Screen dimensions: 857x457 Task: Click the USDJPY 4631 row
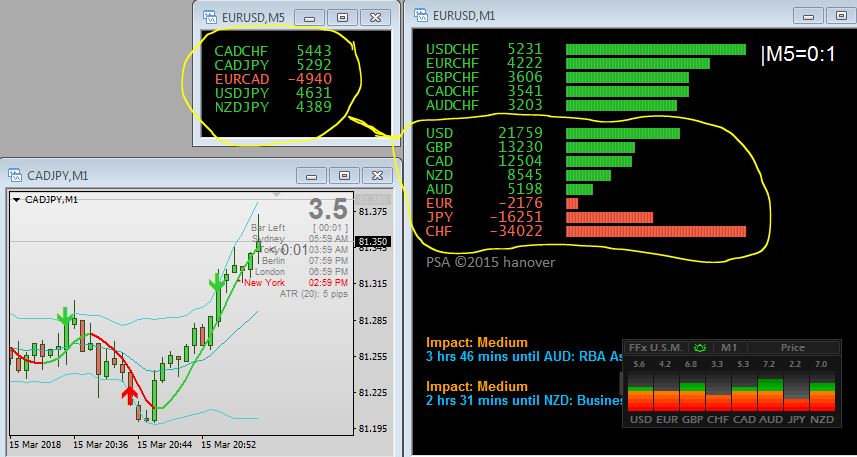pyautogui.click(x=273, y=93)
